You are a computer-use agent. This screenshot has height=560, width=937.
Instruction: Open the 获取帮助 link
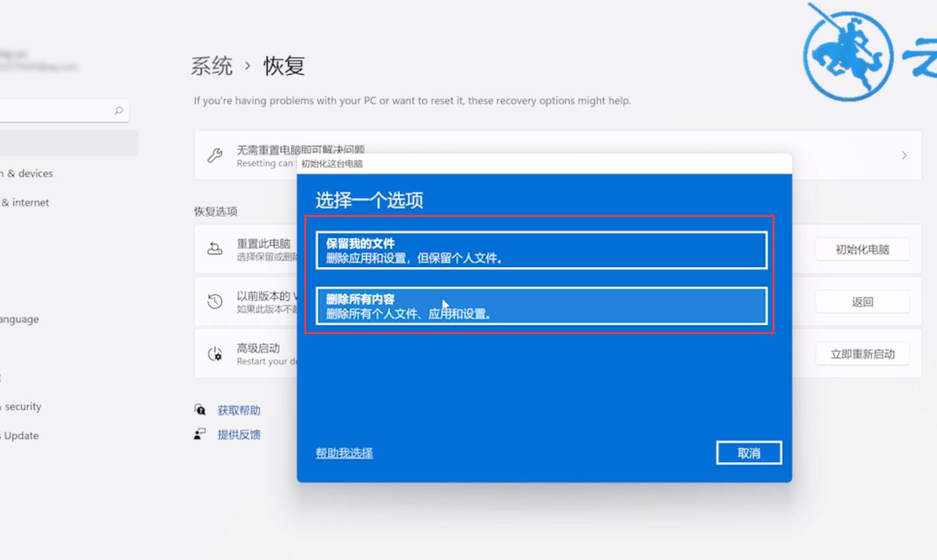[239, 410]
